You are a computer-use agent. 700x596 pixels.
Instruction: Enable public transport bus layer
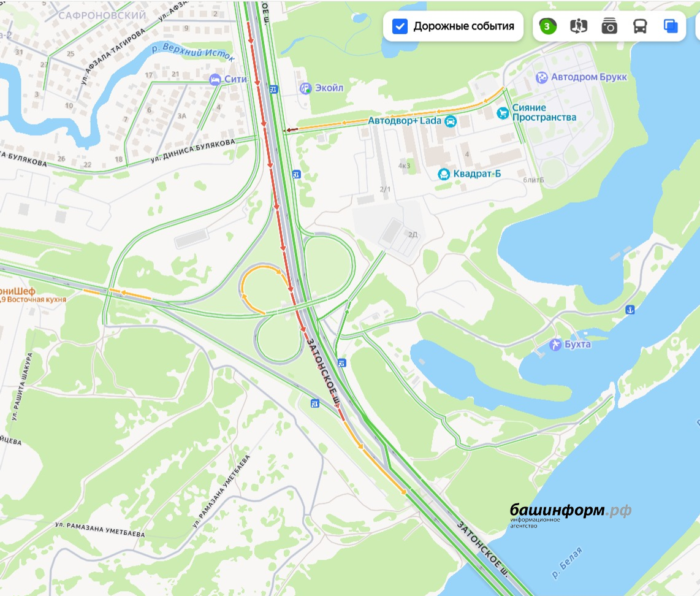pos(640,26)
